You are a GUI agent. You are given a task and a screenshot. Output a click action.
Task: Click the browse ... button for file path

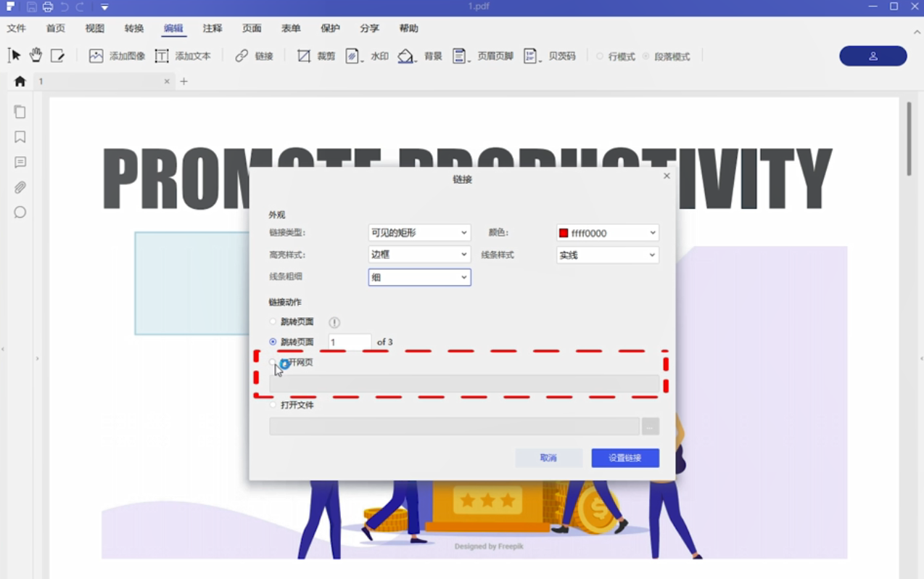(x=651, y=427)
